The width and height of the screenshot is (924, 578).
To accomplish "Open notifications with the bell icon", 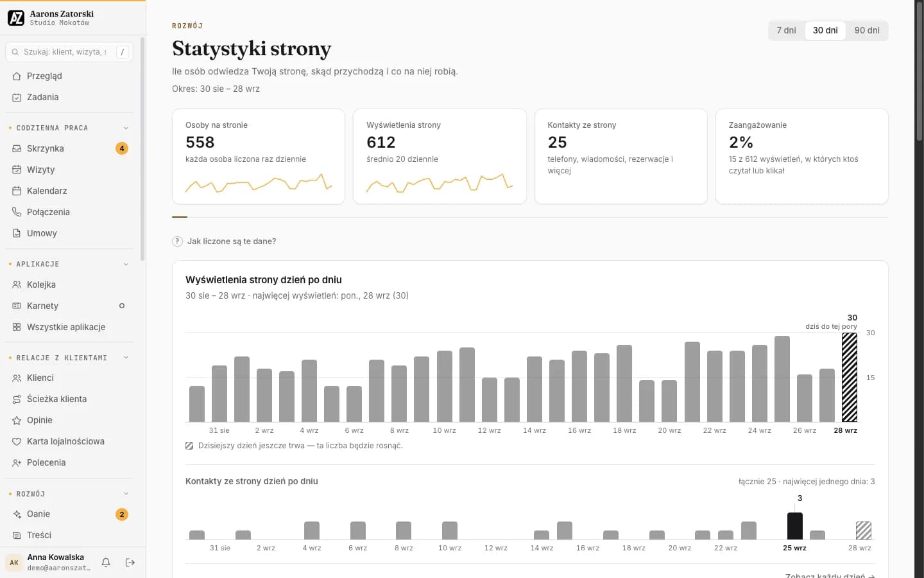I will click(106, 563).
